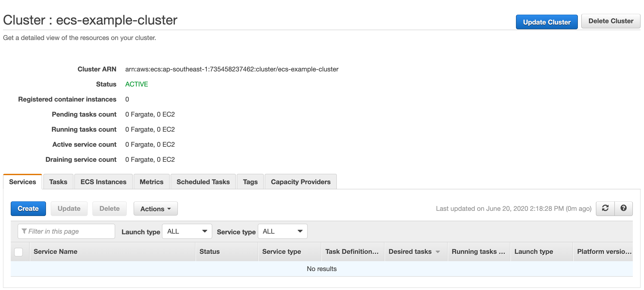Click the blue Create service button
The image size is (644, 290).
(x=28, y=209)
